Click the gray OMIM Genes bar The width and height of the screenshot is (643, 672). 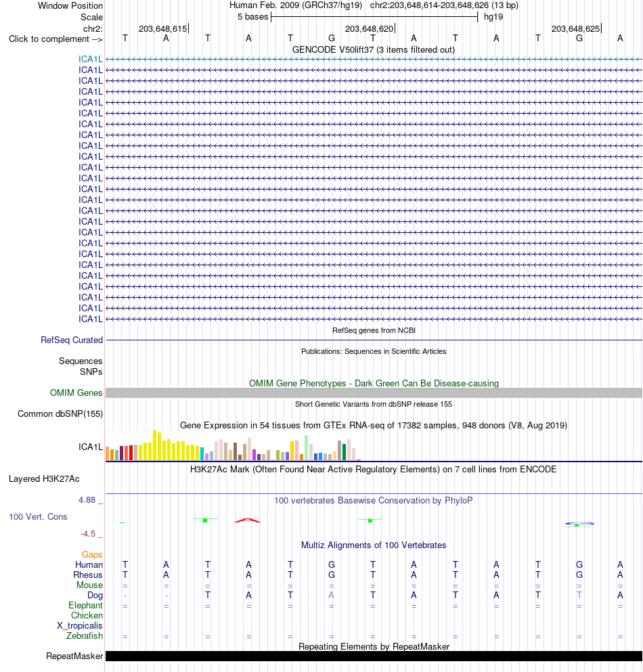click(374, 393)
